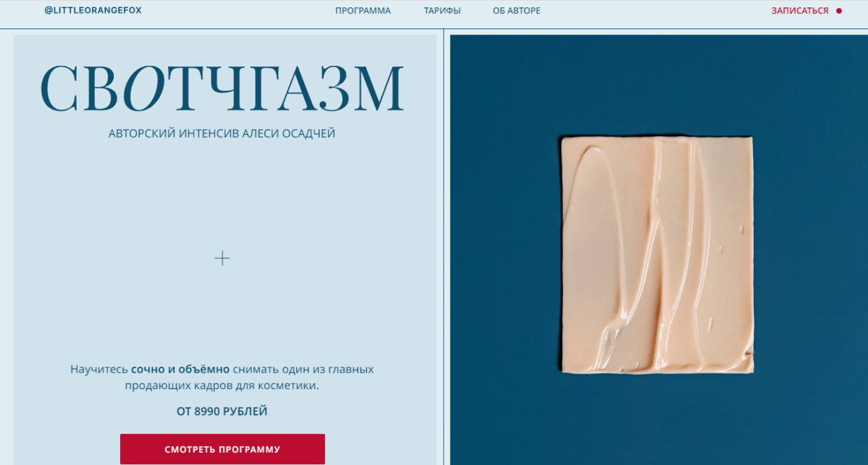This screenshot has height=465, width=868.
Task: Click the bold phrase сочно и объёмно
Action: coord(180,369)
